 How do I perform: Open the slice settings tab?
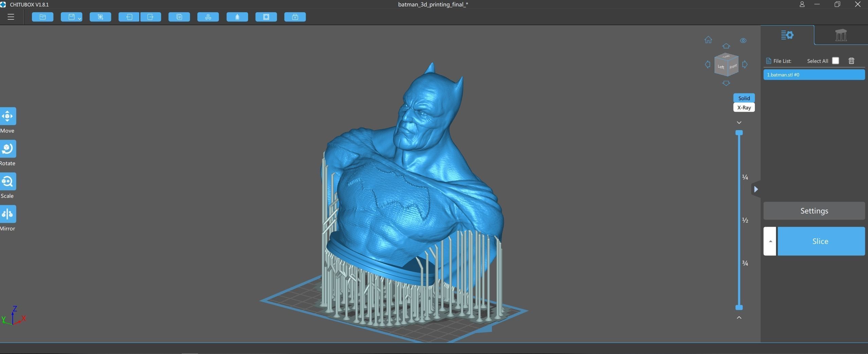point(787,35)
